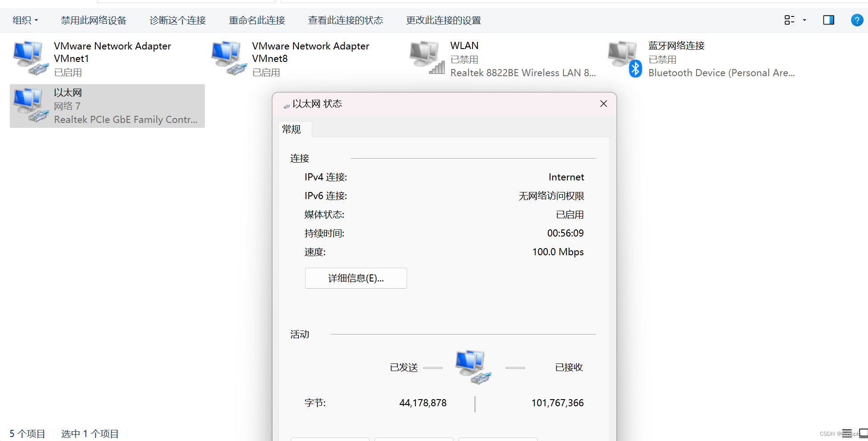
Task: Select the VMware Network Adapter VMnet1 icon
Action: point(30,58)
